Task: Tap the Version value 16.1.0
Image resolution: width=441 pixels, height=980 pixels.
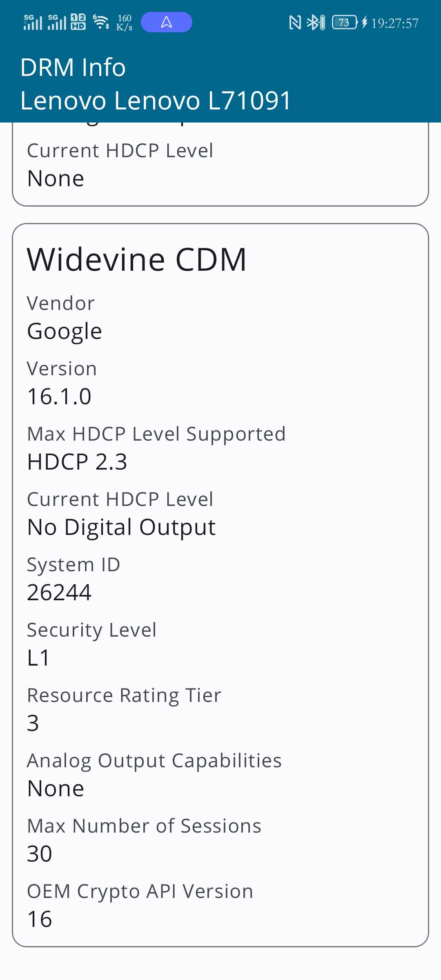Action: coord(59,396)
